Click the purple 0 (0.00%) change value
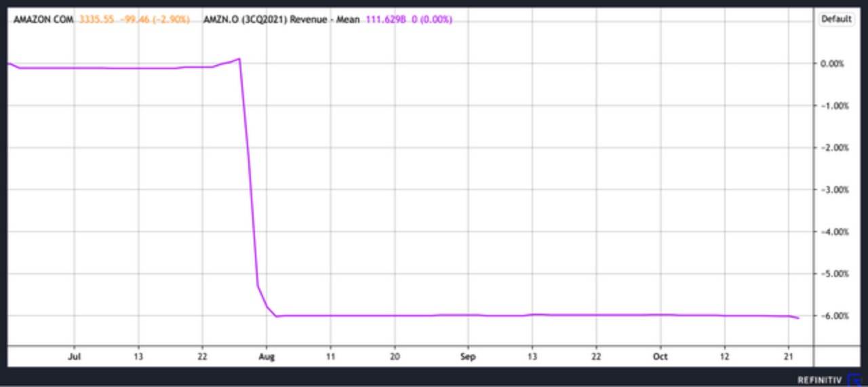 tap(432, 20)
